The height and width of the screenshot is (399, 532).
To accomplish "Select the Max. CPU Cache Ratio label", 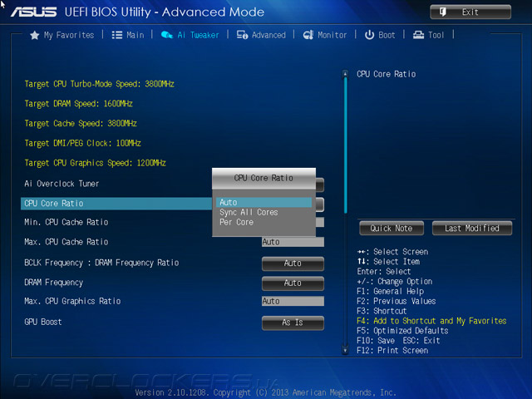I will pos(66,242).
